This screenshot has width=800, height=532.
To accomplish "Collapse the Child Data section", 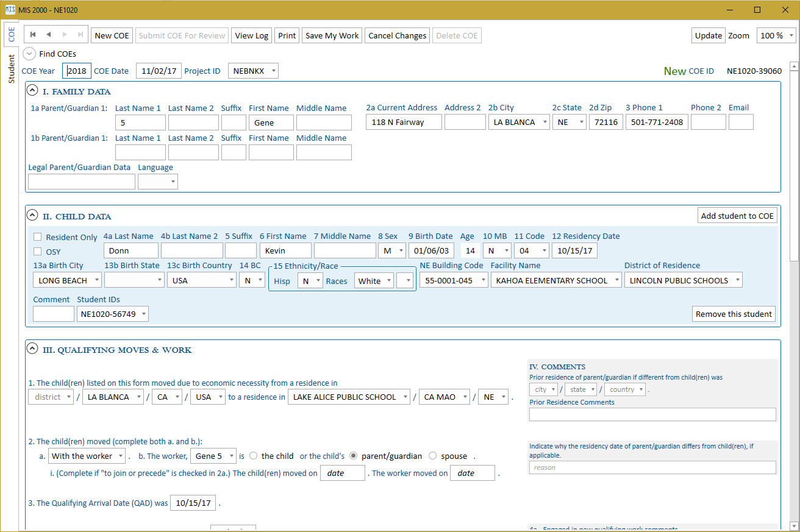I will click(x=32, y=216).
